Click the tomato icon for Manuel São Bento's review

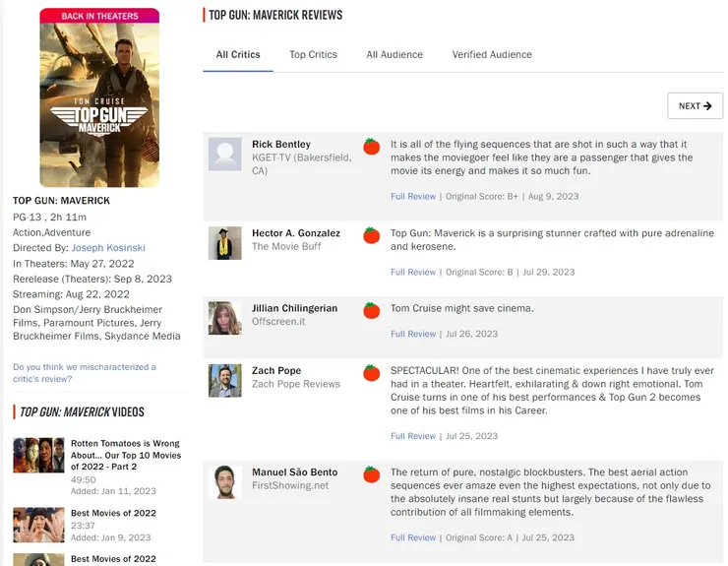372,474
